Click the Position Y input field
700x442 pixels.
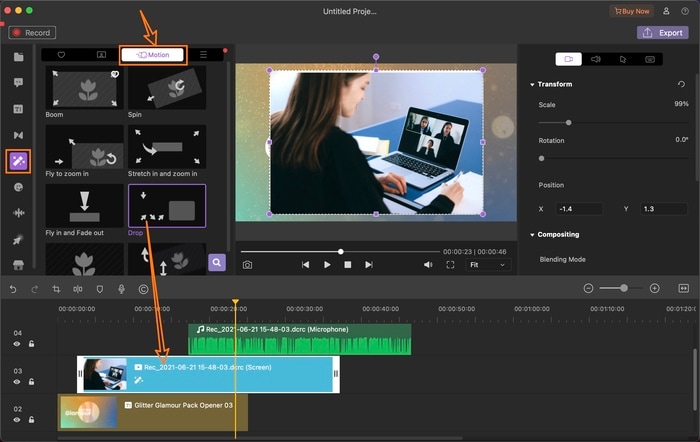663,208
